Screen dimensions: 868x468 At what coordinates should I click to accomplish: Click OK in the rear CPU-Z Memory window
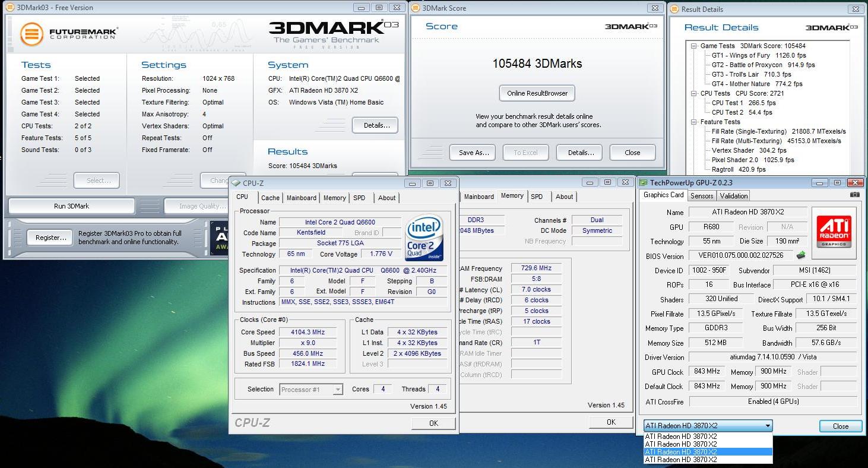[611, 422]
